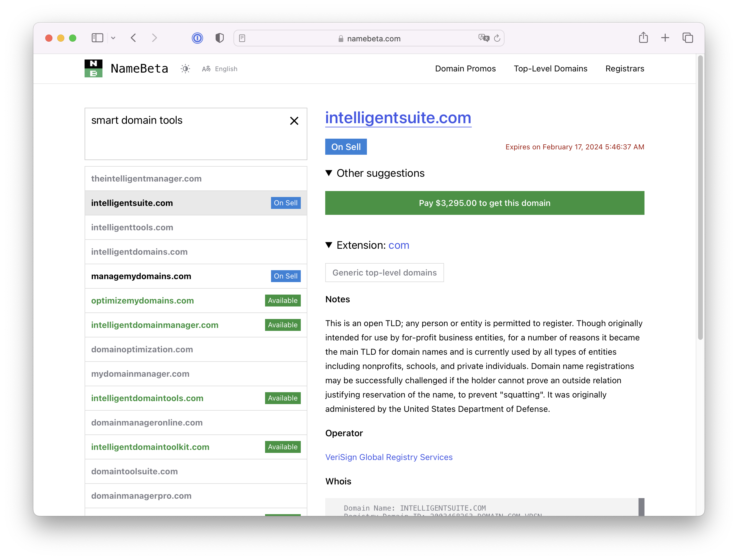Select intelligenttools.com result
This screenshot has height=560, width=738.
pyautogui.click(x=196, y=227)
